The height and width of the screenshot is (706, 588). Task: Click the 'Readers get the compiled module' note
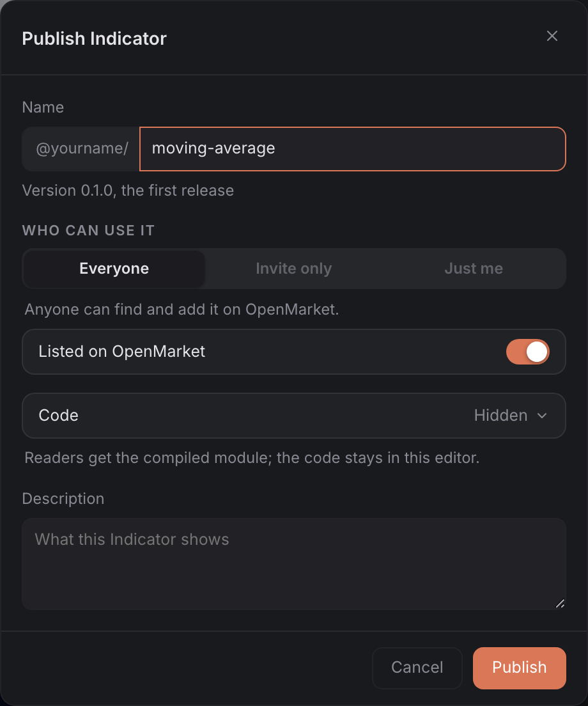(252, 458)
